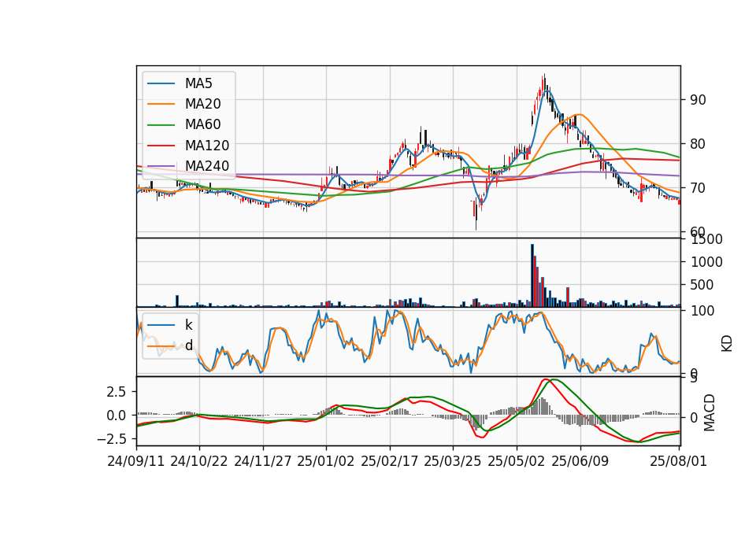Image resolution: width=756 pixels, height=543 pixels.
Task: Click the MACD axis title
Action: coord(710,412)
